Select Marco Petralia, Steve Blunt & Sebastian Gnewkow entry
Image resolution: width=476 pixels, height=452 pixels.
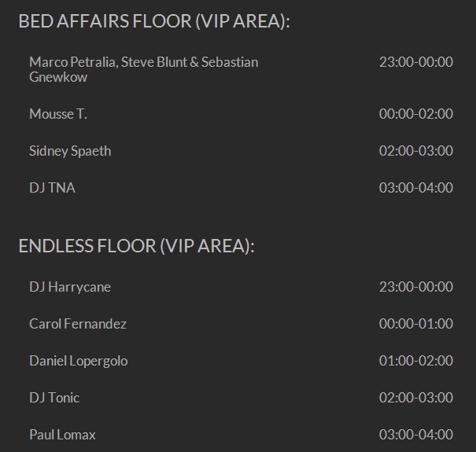[144, 69]
